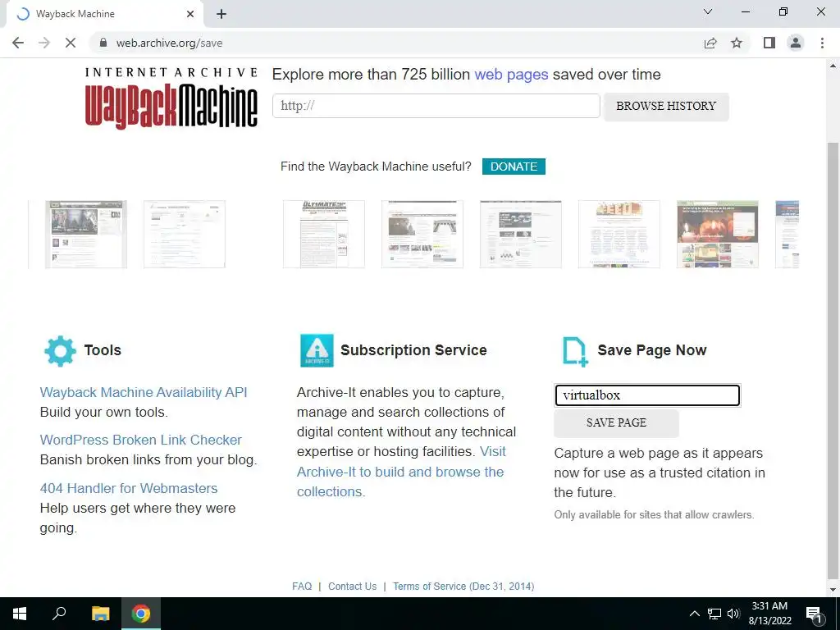The width and height of the screenshot is (840, 630).
Task: Bookmark this tab with star icon
Action: point(737,43)
